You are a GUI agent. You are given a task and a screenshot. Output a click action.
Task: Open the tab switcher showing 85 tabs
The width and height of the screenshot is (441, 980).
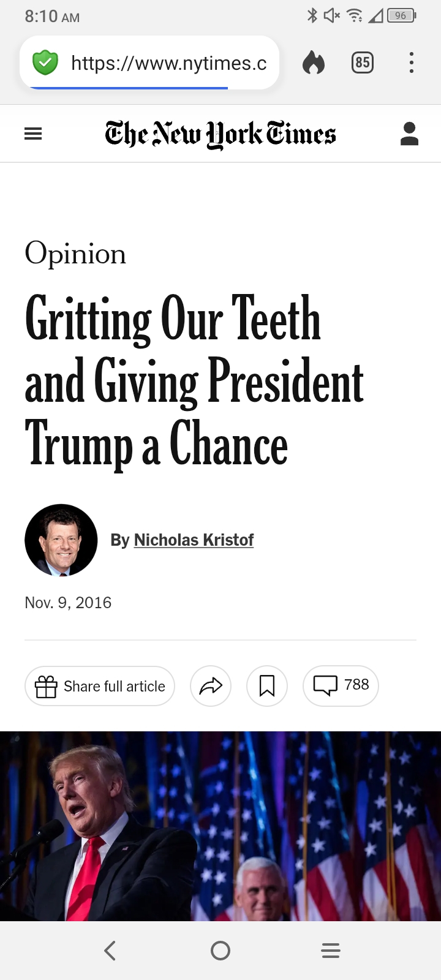[x=363, y=62]
